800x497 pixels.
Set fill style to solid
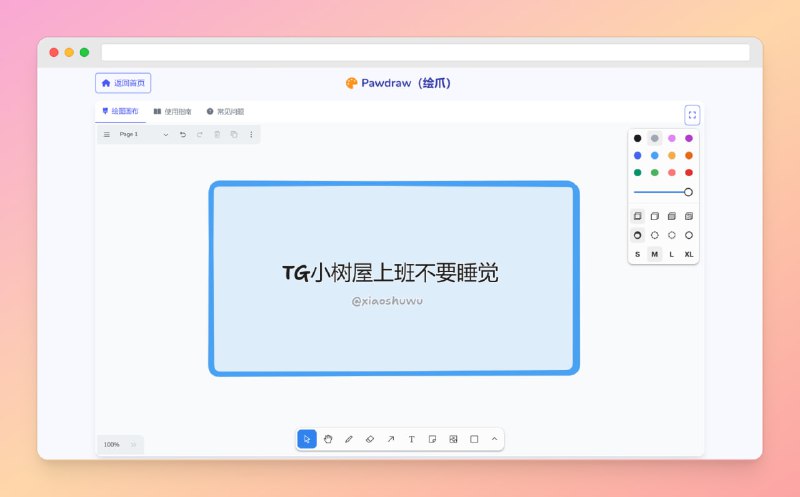pyautogui.click(x=672, y=216)
